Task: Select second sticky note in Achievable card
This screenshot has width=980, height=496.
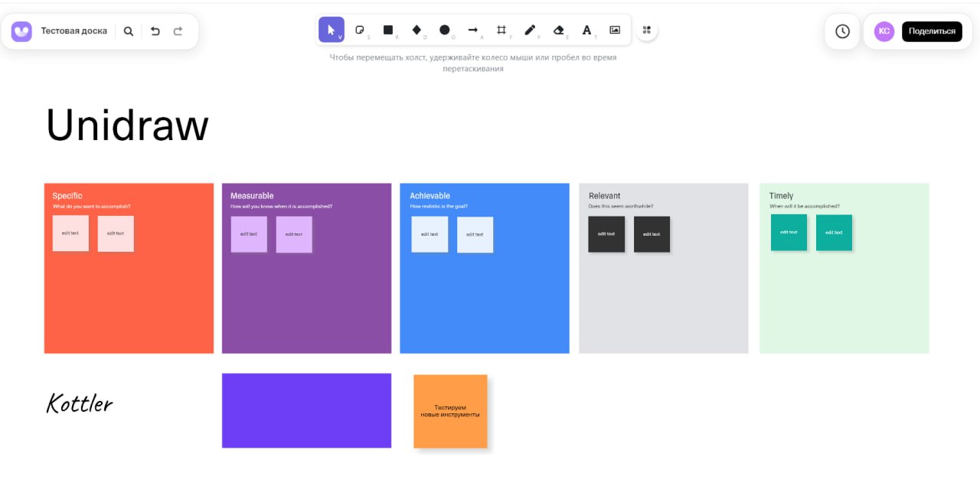Action: tap(475, 234)
